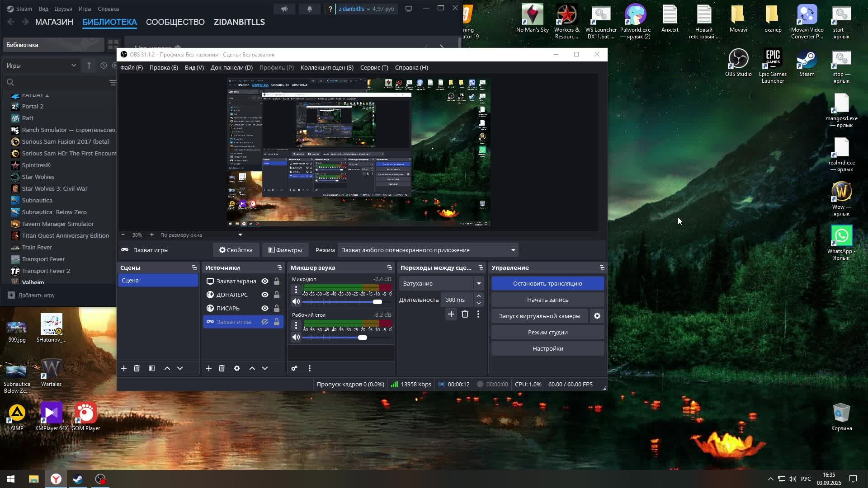Screen dimensions: 868x488
Task: Add a new source with plus icon
Action: 208,368
